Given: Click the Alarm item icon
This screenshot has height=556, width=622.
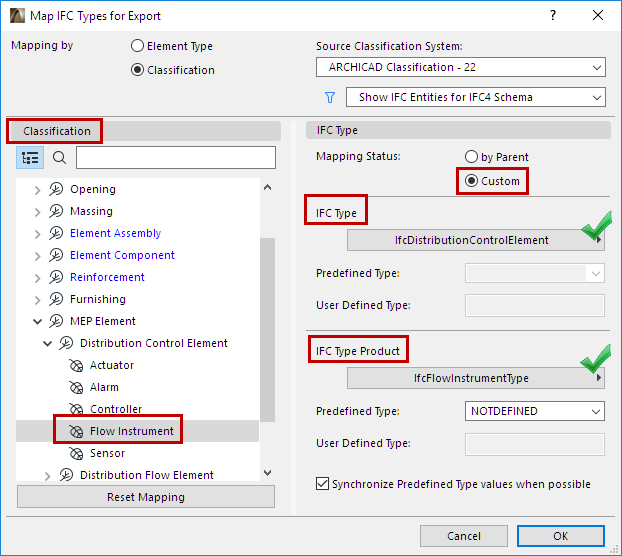Looking at the screenshot, I should [x=76, y=387].
